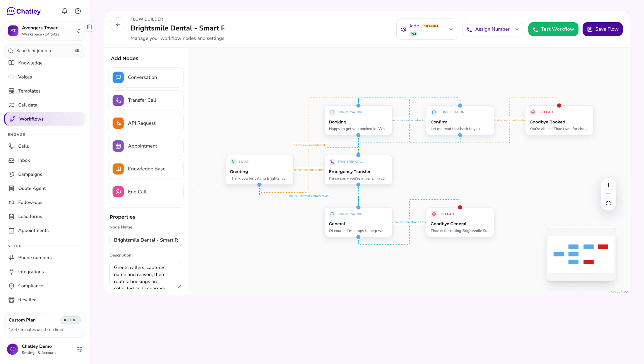
Task: Zoom in on the flow canvas
Action: (x=608, y=185)
